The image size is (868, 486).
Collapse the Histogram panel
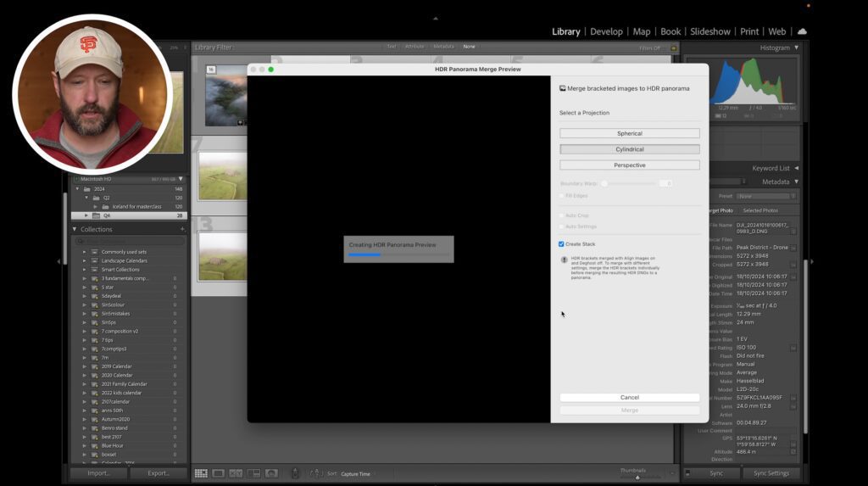[x=796, y=47]
